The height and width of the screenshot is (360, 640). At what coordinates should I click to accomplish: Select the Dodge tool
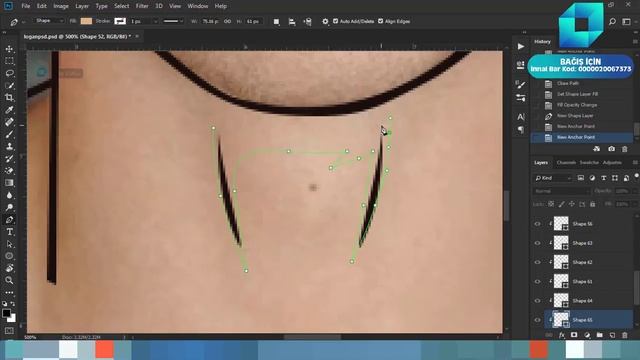(x=9, y=207)
